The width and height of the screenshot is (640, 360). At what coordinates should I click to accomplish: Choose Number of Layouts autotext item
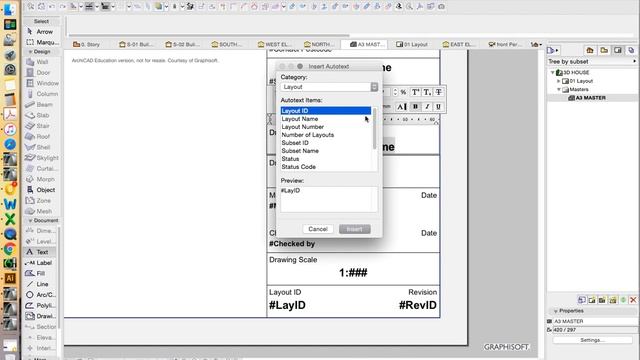click(x=307, y=135)
